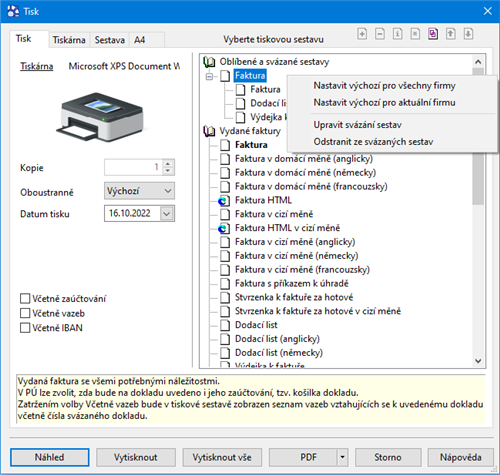Click the remove report (minus) toolbar icon
Image resolution: width=500 pixels, height=475 pixels.
(380, 34)
